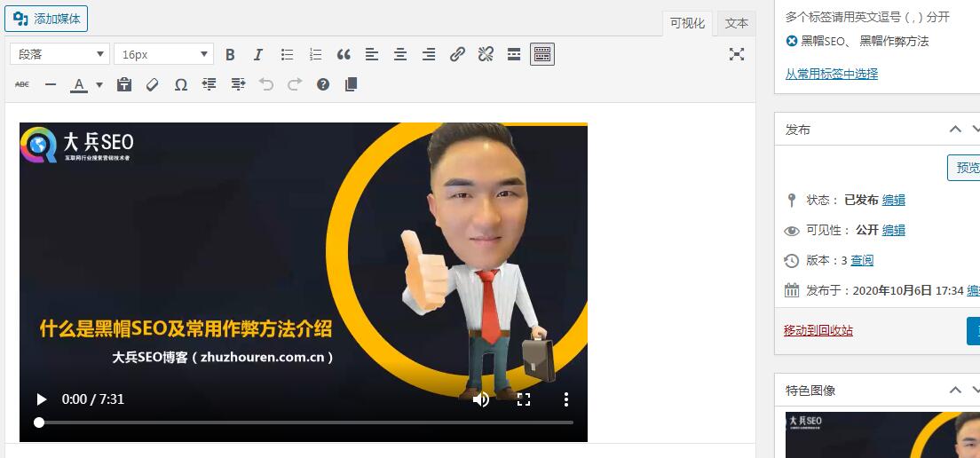Remove the 黑帽SEO tag with X icon
The width and height of the screenshot is (980, 458).
point(792,41)
